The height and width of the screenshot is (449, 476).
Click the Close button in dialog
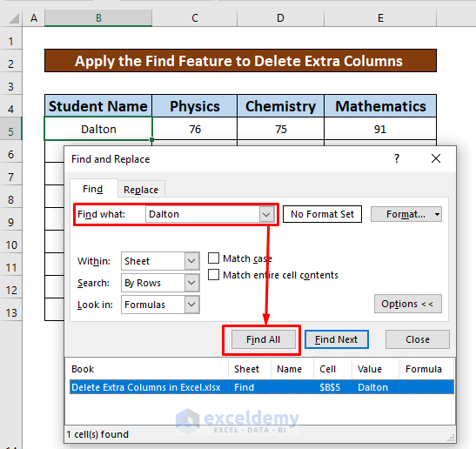point(418,339)
